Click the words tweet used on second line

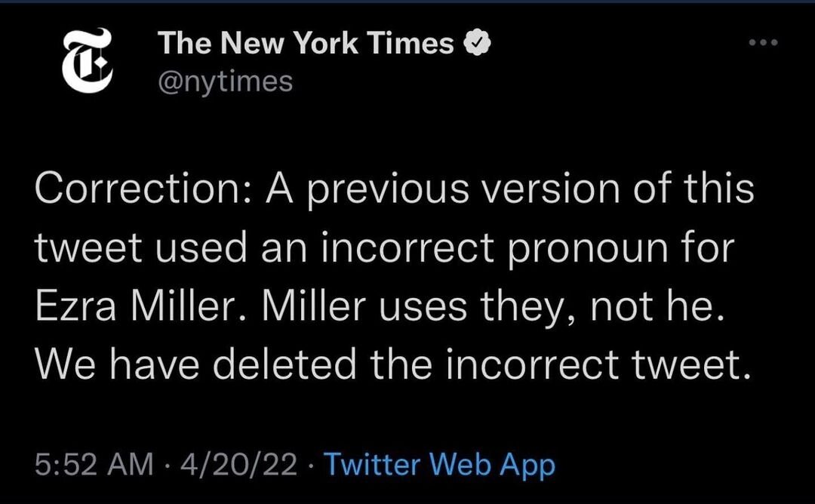tap(141, 247)
